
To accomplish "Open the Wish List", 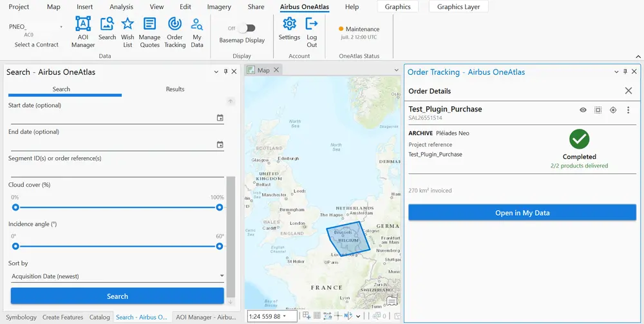I will [128, 32].
